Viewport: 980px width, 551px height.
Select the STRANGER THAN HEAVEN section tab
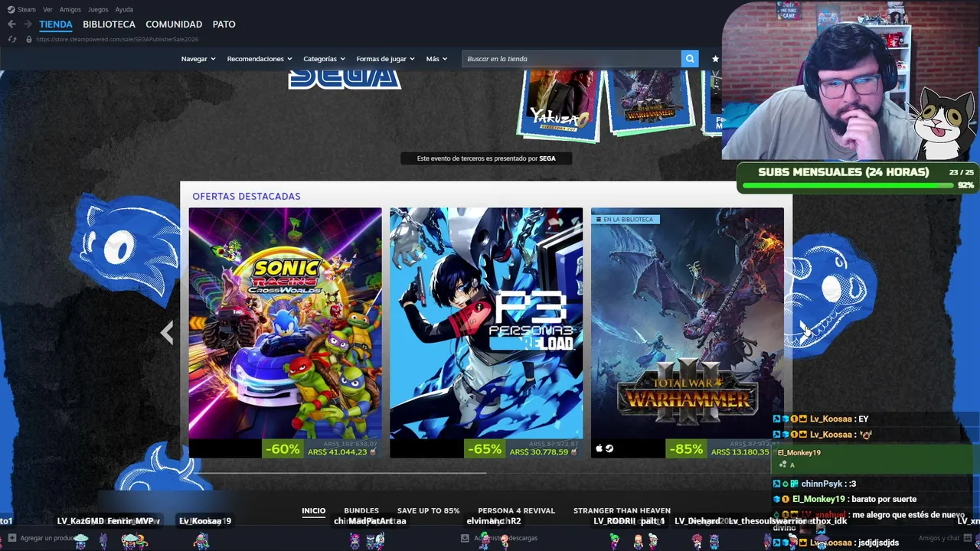[622, 510]
